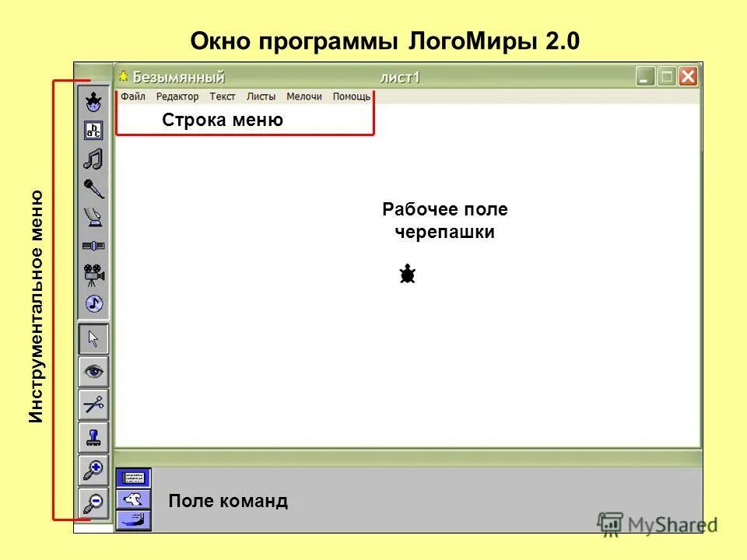Open the Редактор menu
The height and width of the screenshot is (560, 747).
(x=179, y=96)
